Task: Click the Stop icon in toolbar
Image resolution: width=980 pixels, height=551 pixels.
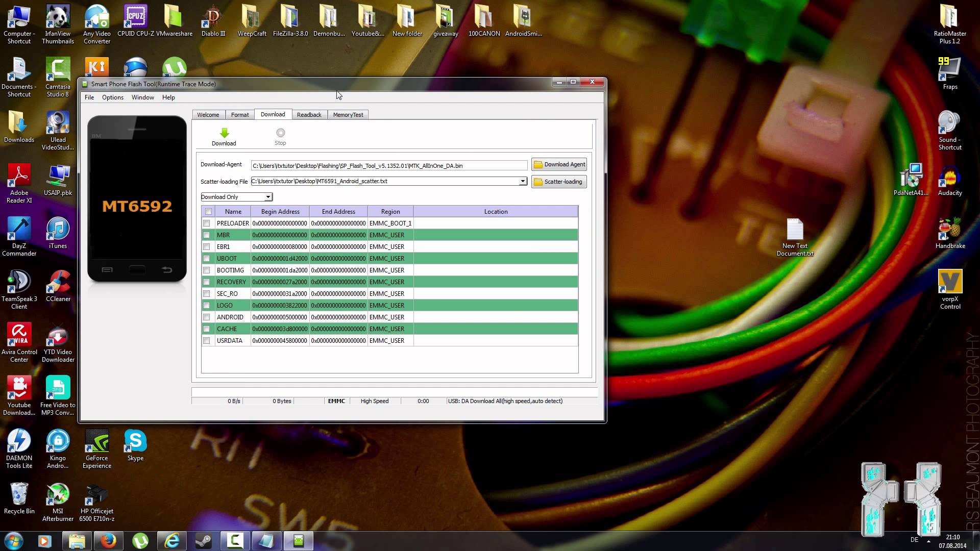Action: (280, 133)
